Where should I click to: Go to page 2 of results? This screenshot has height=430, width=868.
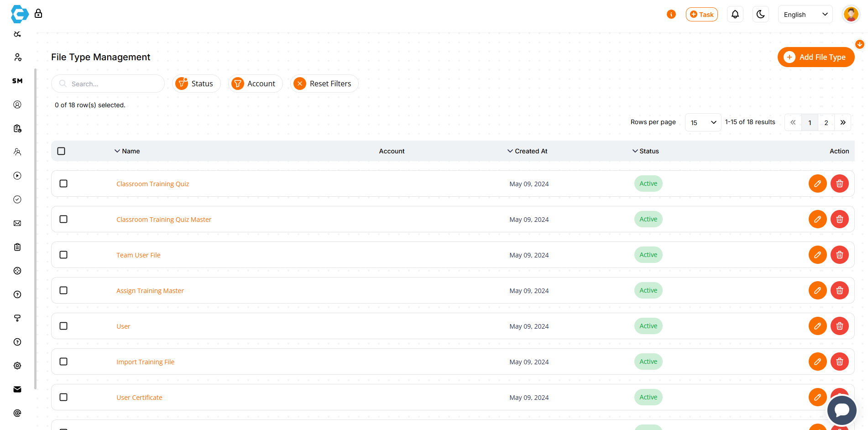(826, 122)
